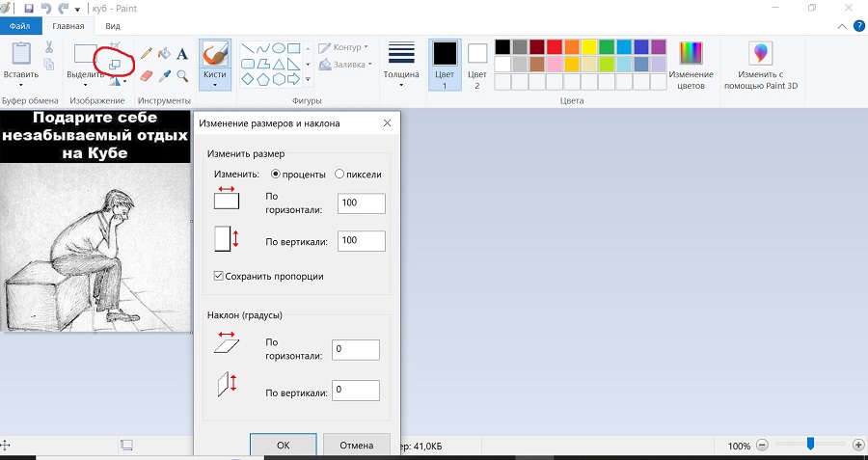
Task: Click Undo in quick access toolbar
Action: pos(46,9)
